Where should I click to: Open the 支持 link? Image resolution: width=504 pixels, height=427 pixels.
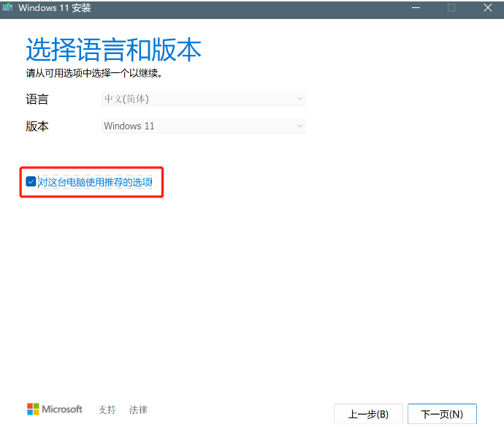click(x=107, y=409)
